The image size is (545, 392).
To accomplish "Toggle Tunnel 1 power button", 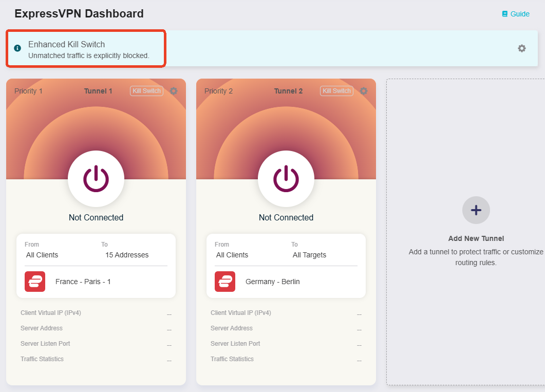I will [96, 179].
